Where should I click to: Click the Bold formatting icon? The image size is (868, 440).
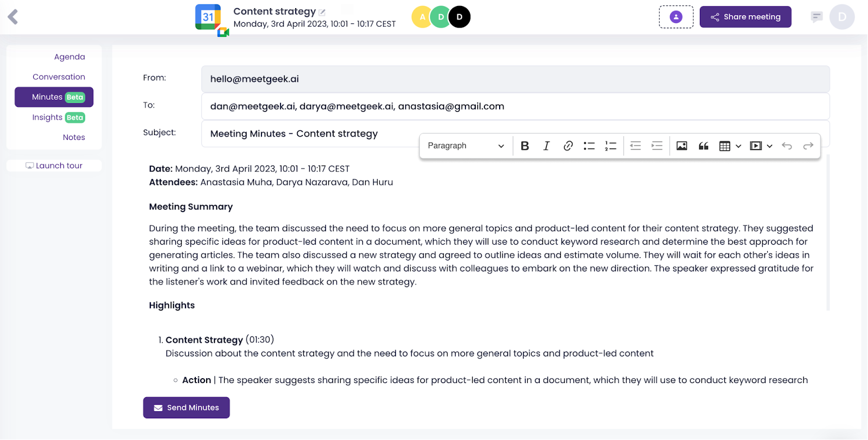pyautogui.click(x=525, y=146)
